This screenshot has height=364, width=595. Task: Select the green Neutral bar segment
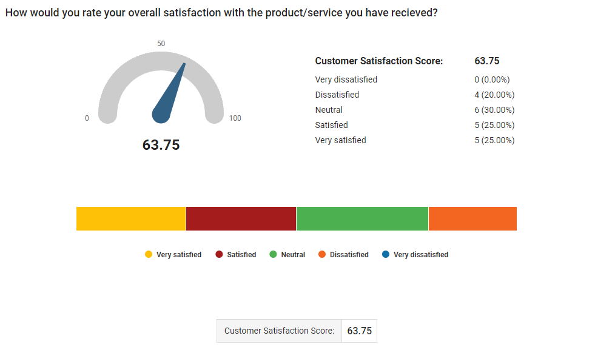(362, 218)
